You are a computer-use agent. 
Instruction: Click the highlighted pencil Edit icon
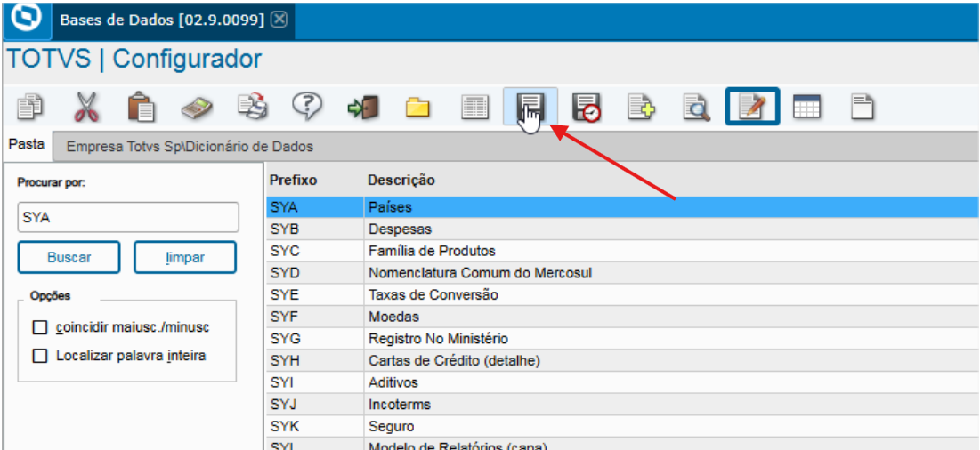[752, 107]
